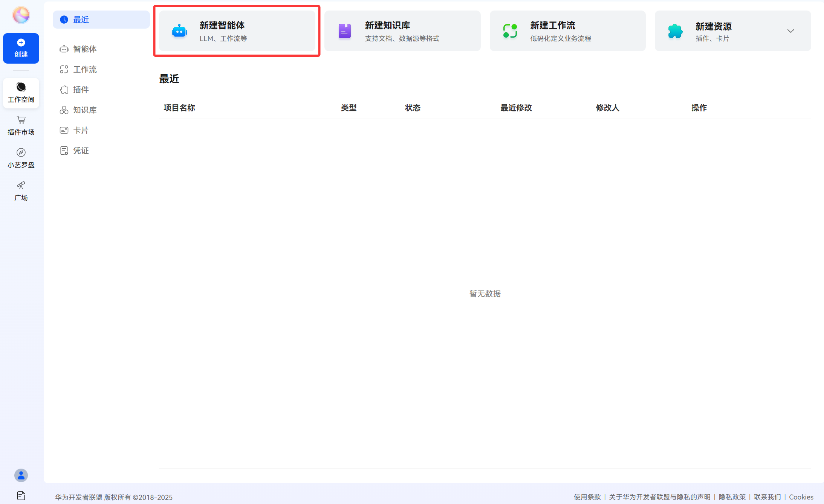The width and height of the screenshot is (824, 504).
Task: Open 插件市场 shopping cart icon
Action: (x=21, y=126)
